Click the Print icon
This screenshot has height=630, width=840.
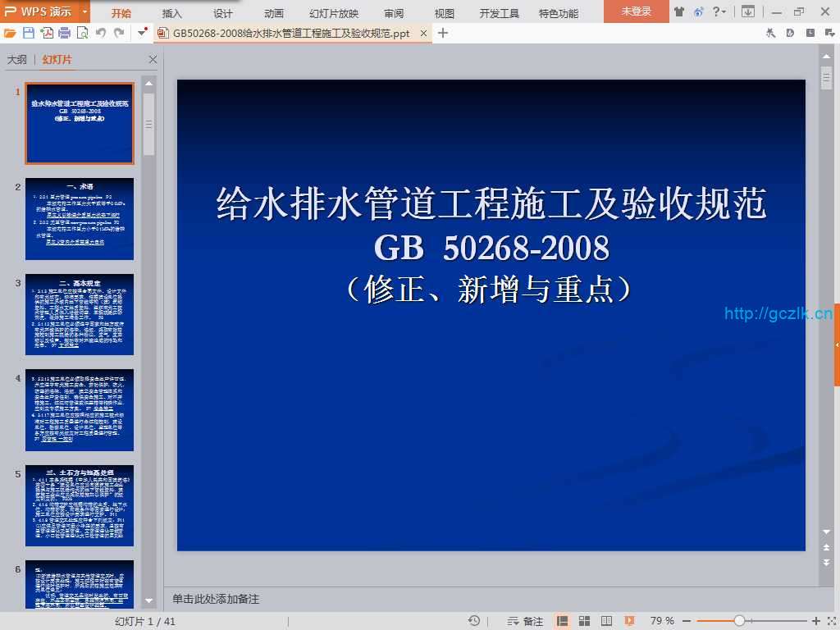(x=65, y=33)
